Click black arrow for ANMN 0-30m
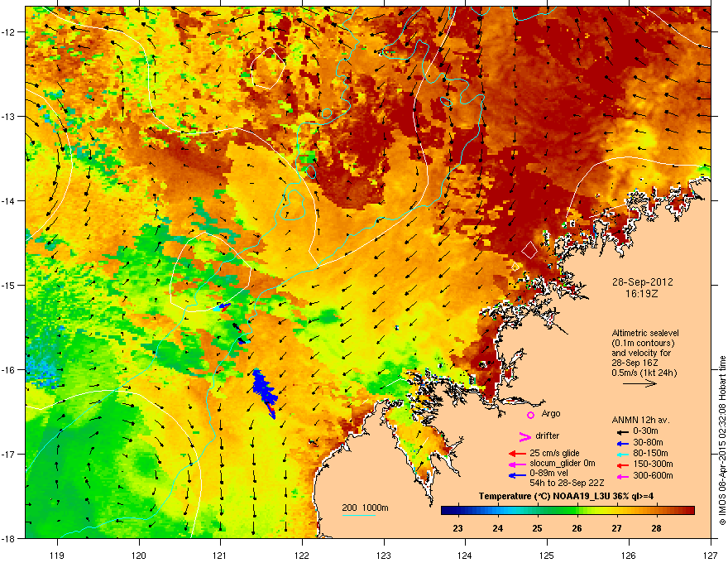Viewport: 728px width, 563px height. tap(621, 431)
